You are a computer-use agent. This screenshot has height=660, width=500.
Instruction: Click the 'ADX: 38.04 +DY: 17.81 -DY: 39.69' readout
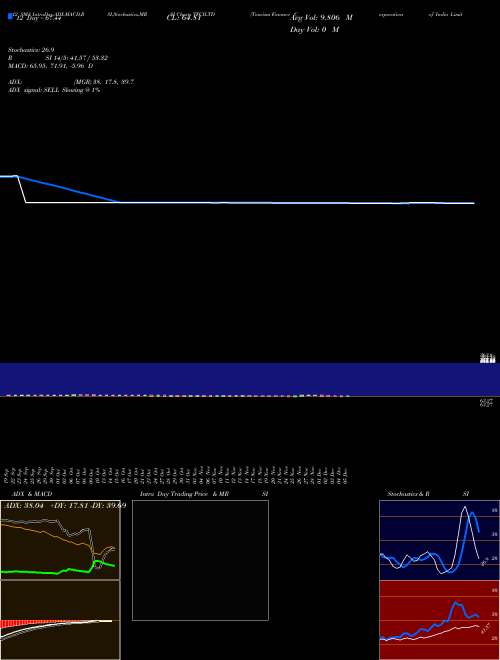click(x=65, y=506)
